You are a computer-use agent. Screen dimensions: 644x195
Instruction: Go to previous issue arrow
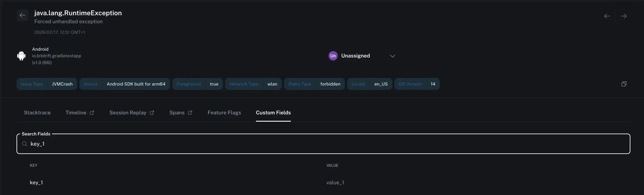(607, 16)
